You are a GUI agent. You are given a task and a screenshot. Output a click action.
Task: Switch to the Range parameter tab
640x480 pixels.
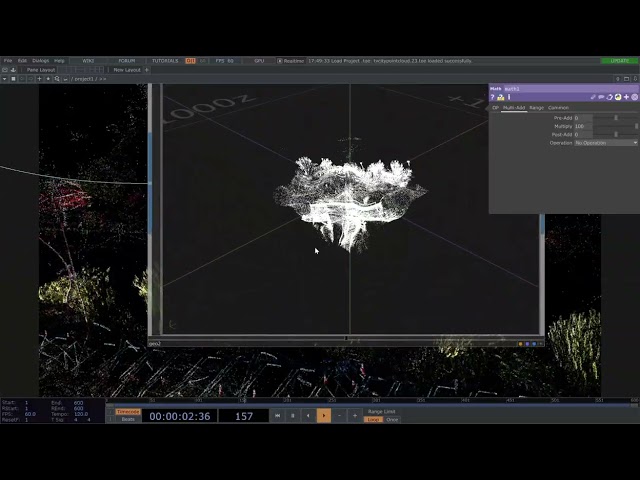[536, 108]
